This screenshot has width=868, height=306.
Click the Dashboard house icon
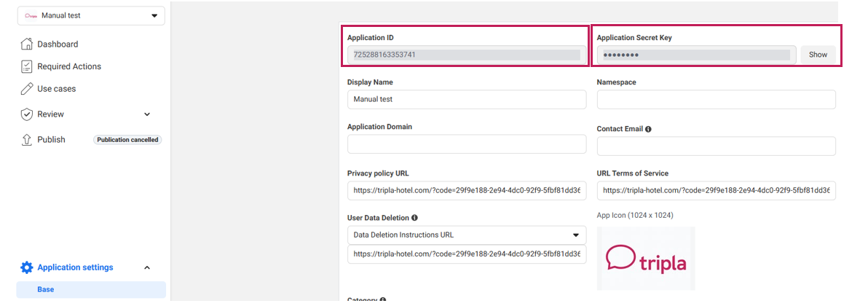27,44
